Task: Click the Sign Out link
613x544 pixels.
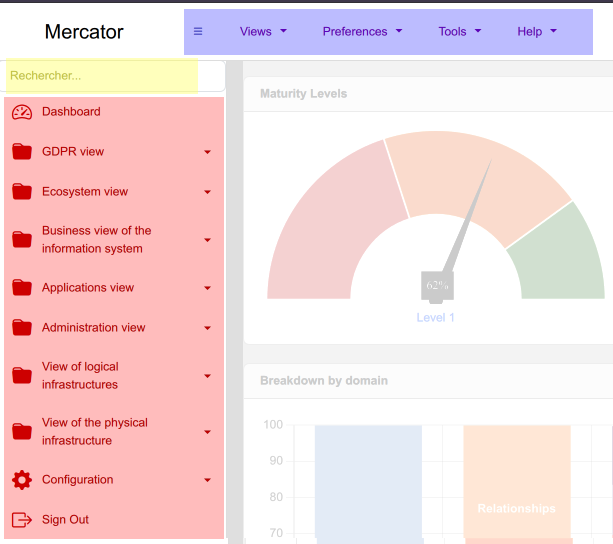Action: pos(65,520)
